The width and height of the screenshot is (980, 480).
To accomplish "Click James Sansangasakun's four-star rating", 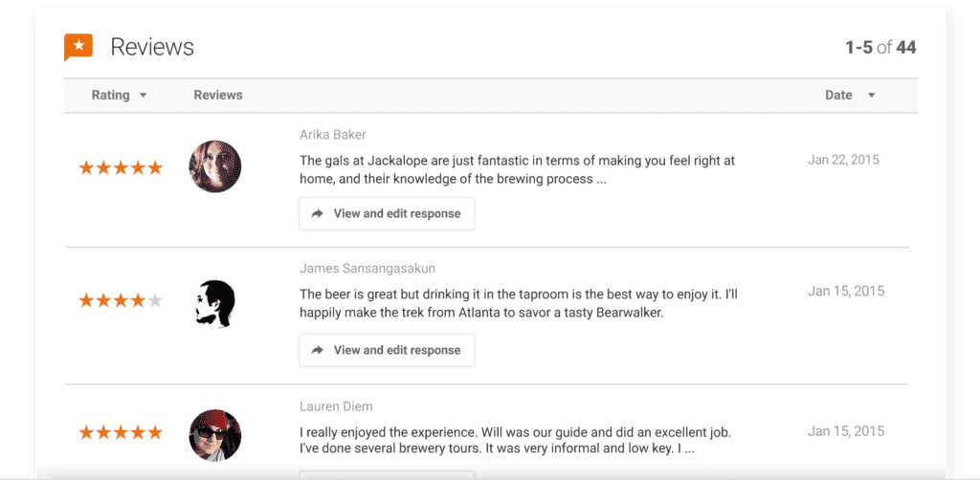I will coord(121,301).
